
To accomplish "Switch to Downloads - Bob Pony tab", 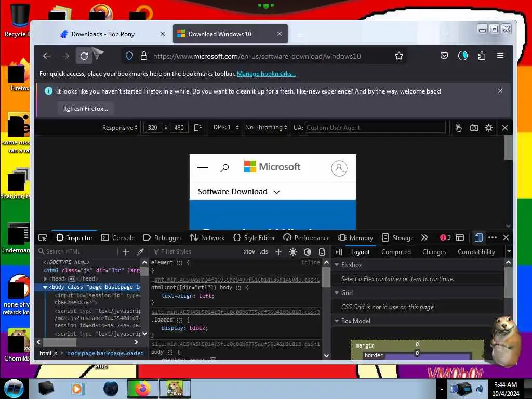I will click(103, 34).
